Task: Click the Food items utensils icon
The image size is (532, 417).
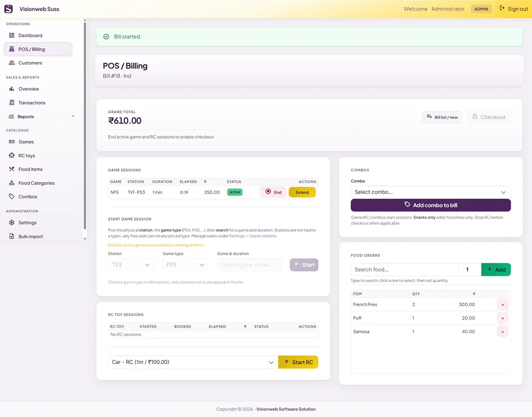Action: pos(12,169)
